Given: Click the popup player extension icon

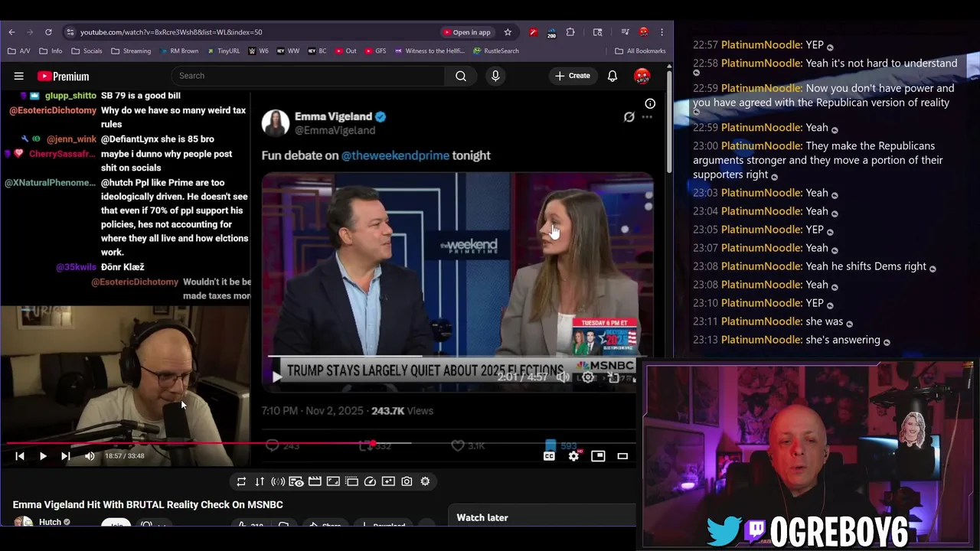Looking at the screenshot, I should (296, 481).
